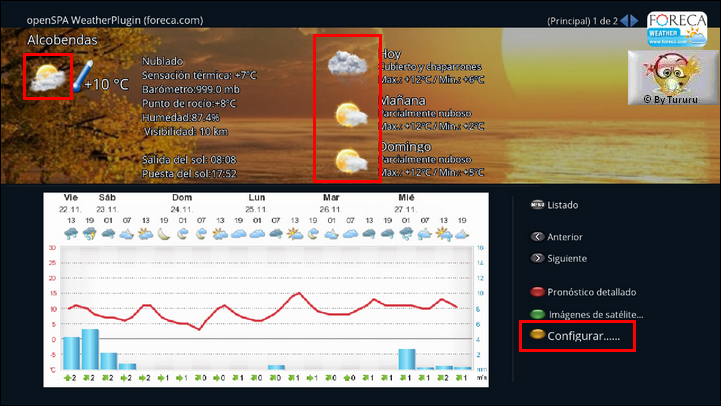Click the Puesta del sol:17:52 line
The width and height of the screenshot is (721, 406).
(189, 174)
